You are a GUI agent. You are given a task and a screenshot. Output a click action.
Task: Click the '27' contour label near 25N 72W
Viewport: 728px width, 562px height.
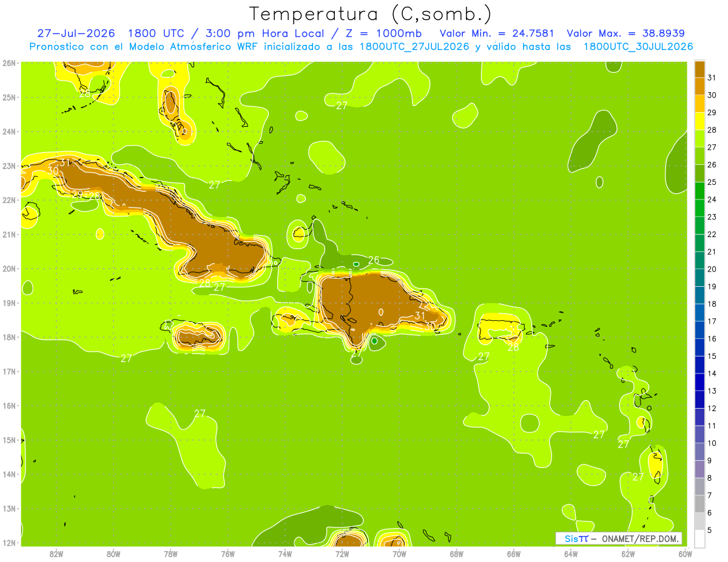(x=342, y=105)
